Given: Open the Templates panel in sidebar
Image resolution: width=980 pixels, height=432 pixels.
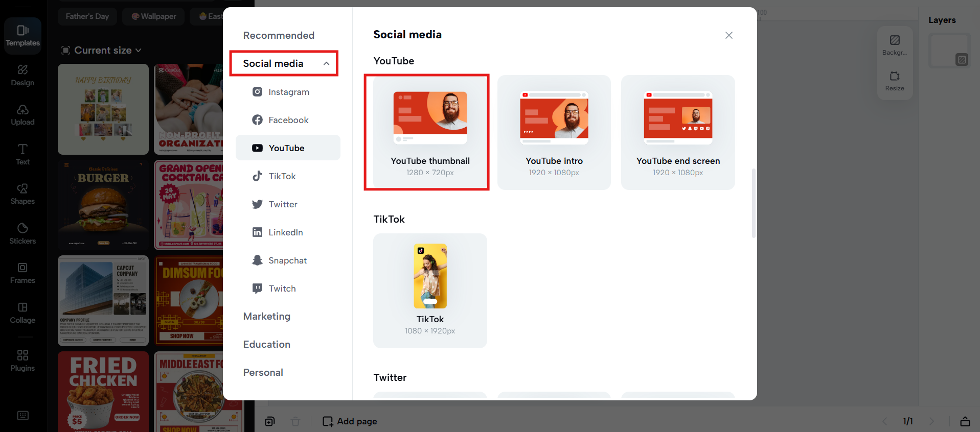Looking at the screenshot, I should click(x=22, y=36).
